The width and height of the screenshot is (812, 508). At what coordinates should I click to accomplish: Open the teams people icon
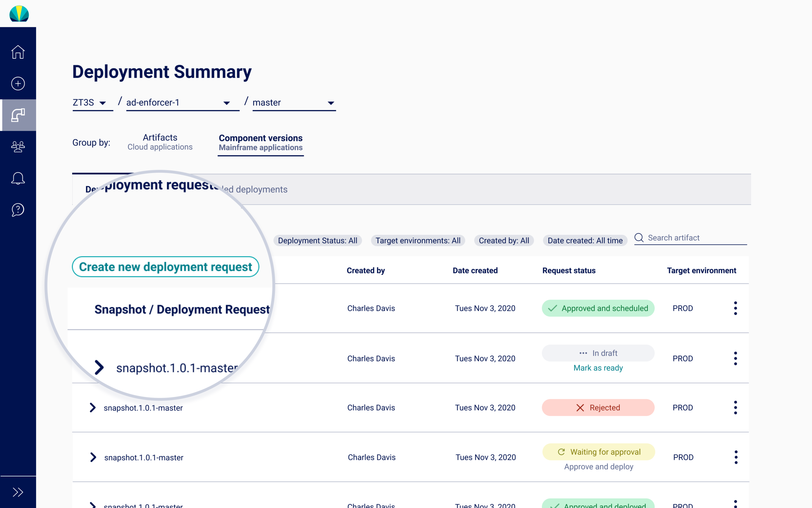(x=18, y=147)
